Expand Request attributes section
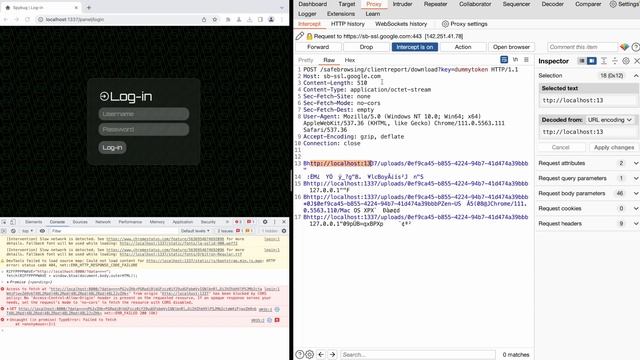Viewport: 640px width, 360px height. (x=636, y=163)
